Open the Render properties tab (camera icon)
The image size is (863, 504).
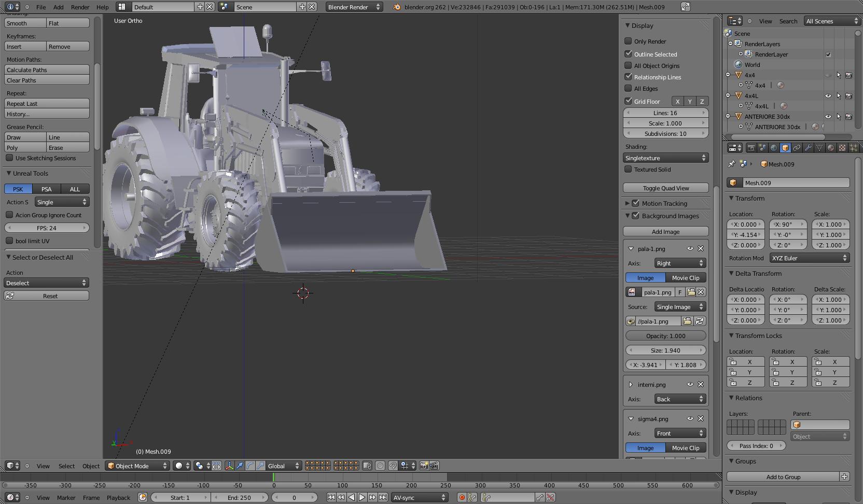click(751, 148)
